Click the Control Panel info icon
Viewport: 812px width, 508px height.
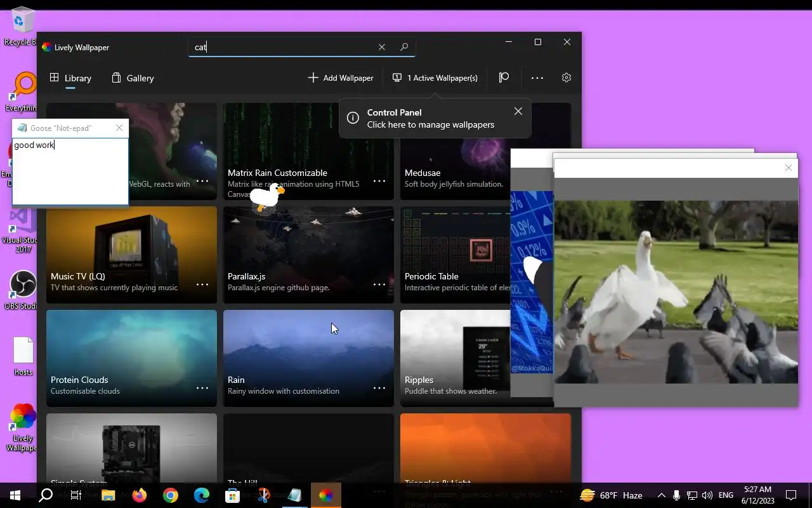(x=353, y=118)
